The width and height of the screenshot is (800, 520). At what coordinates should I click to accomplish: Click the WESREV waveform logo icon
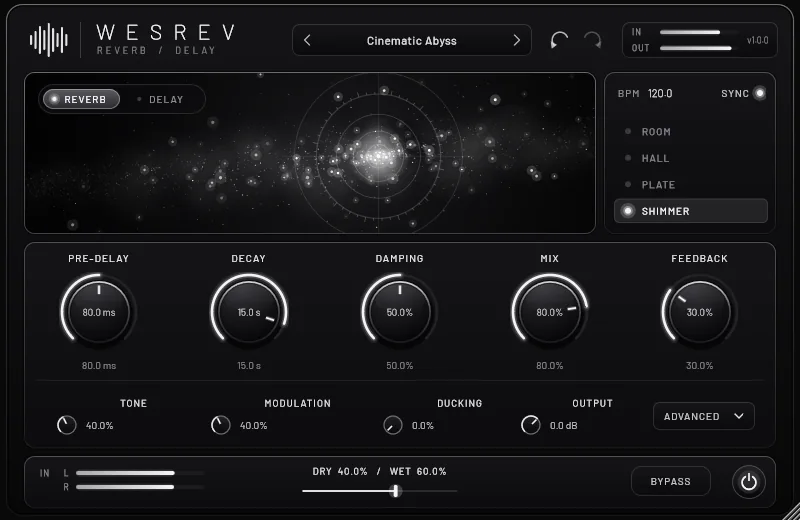click(x=49, y=40)
